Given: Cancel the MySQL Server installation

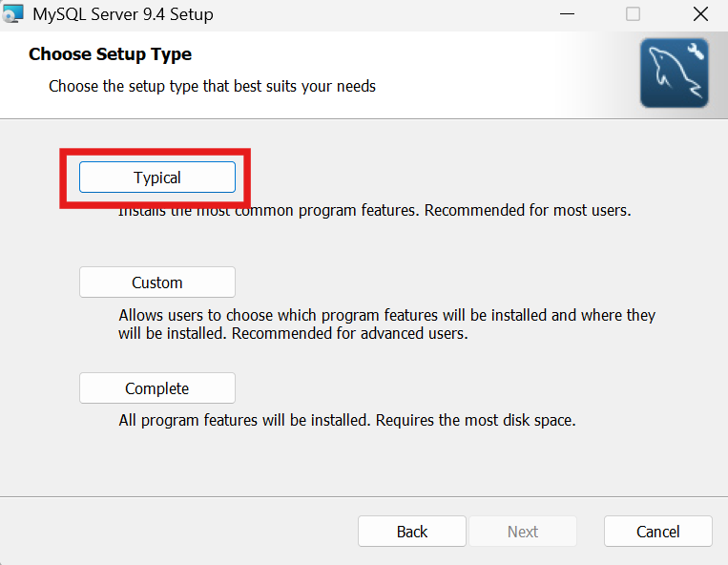Looking at the screenshot, I should pyautogui.click(x=658, y=532).
